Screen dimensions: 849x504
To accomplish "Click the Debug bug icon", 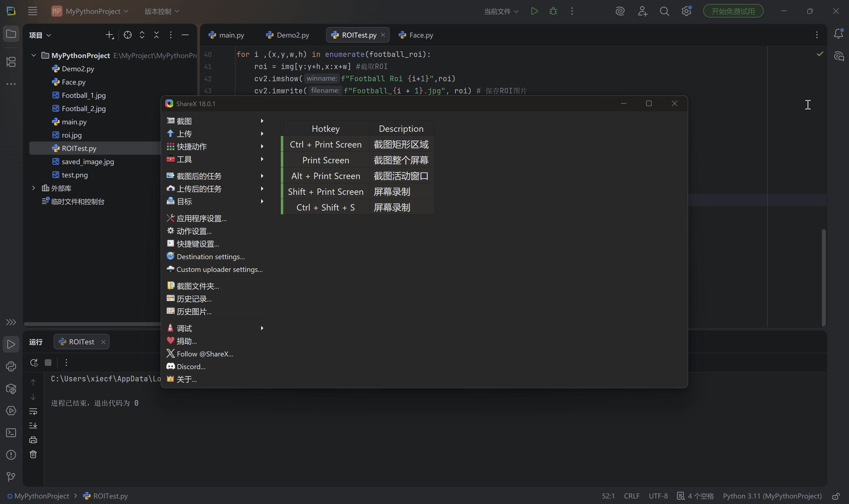I will tap(553, 11).
